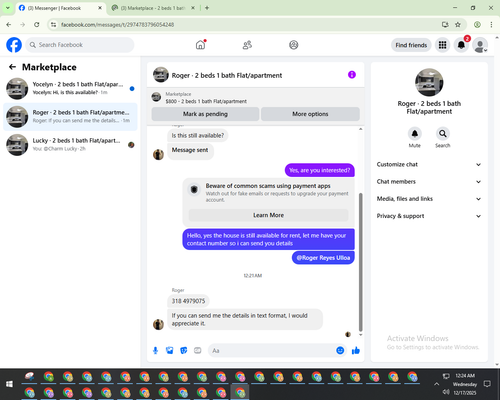
Task: Click the 'Yes, are you interested?' message
Action: pos(320,170)
